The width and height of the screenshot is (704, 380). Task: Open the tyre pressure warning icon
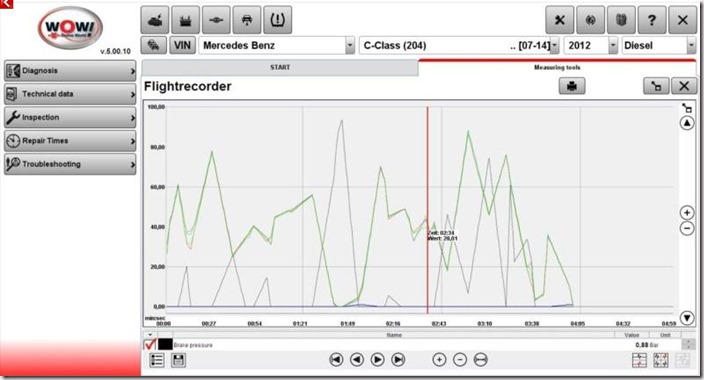point(277,20)
